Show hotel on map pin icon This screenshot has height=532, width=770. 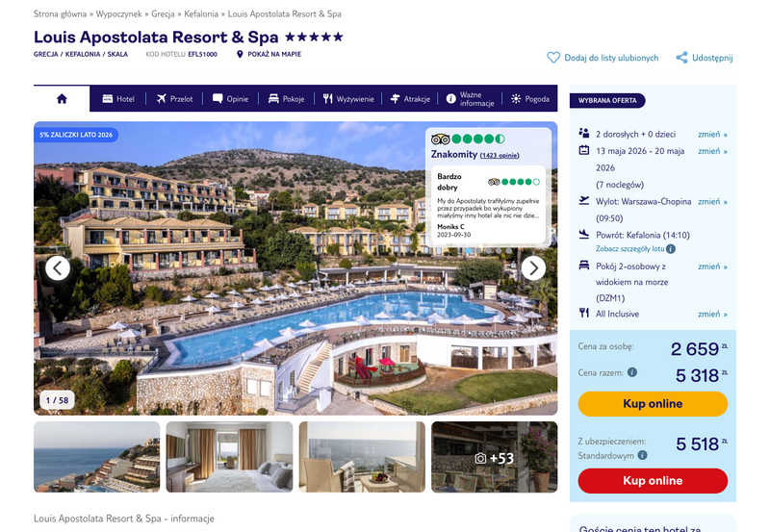point(240,54)
